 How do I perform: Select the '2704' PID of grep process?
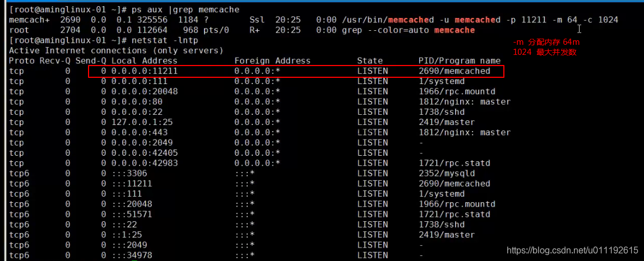pyautogui.click(x=70, y=30)
